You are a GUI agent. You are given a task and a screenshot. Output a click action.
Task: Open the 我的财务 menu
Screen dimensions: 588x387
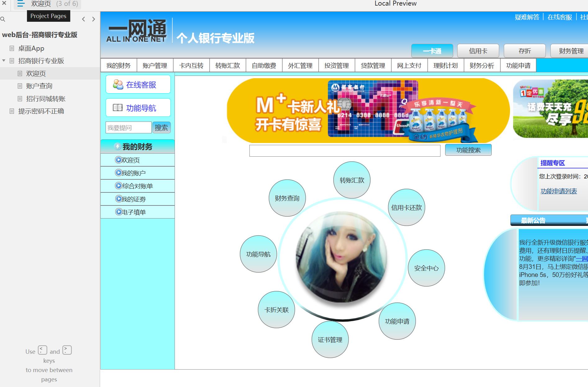tap(119, 65)
